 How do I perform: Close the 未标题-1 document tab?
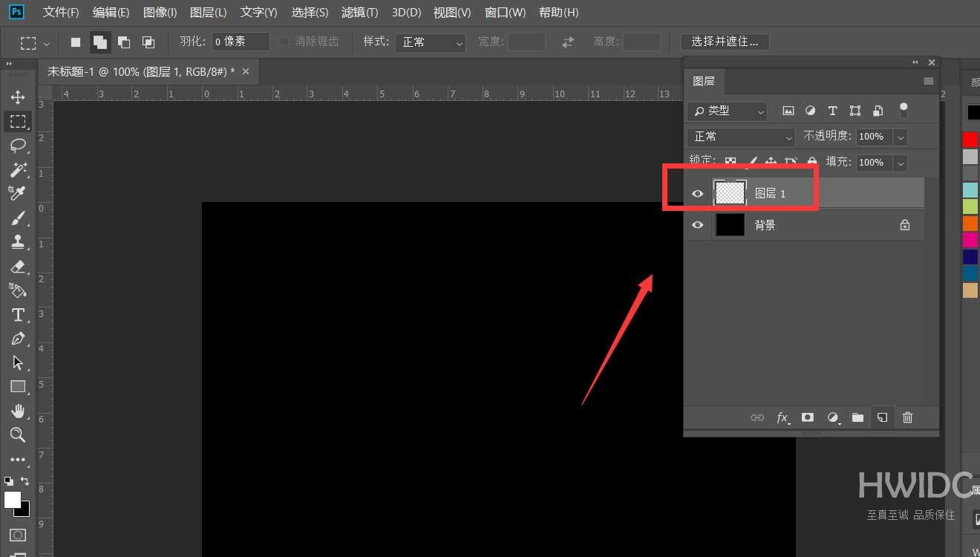click(246, 71)
